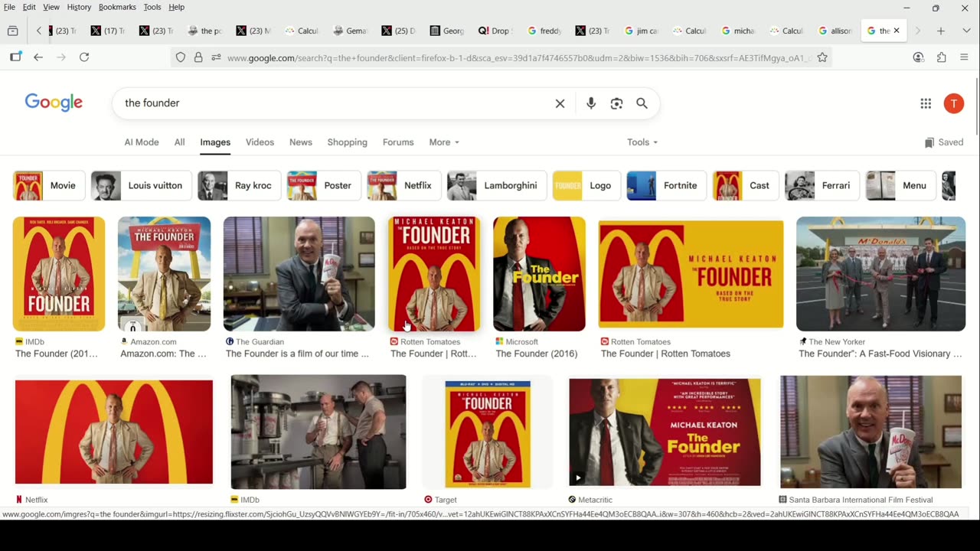Expand the More search filters dropdown

(x=444, y=142)
